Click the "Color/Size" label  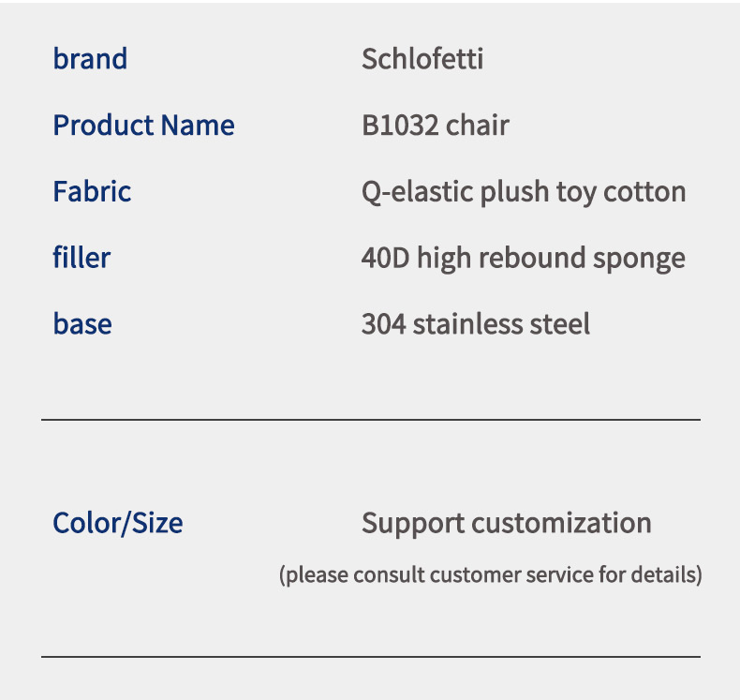point(118,523)
